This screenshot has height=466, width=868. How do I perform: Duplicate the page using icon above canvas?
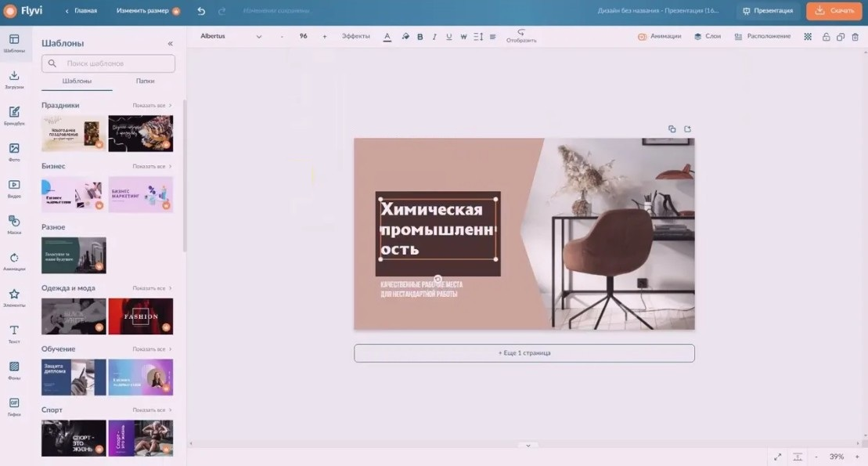coord(672,129)
